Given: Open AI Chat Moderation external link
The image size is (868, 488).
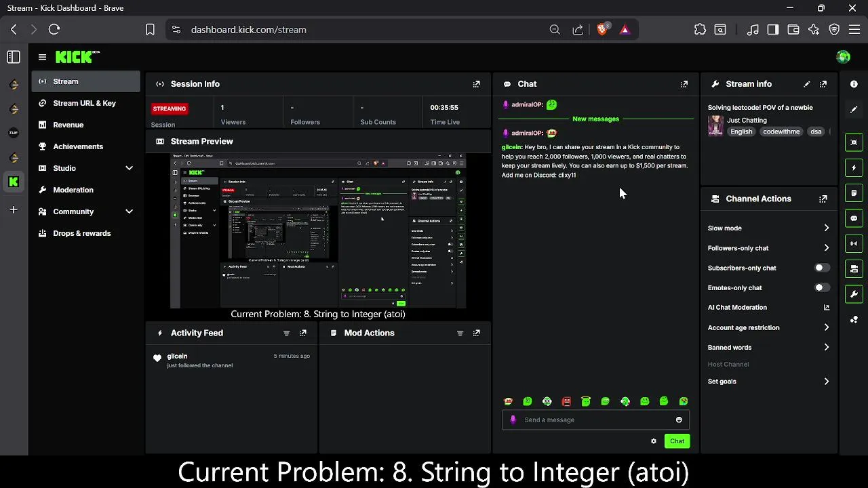Looking at the screenshot, I should click(x=826, y=308).
